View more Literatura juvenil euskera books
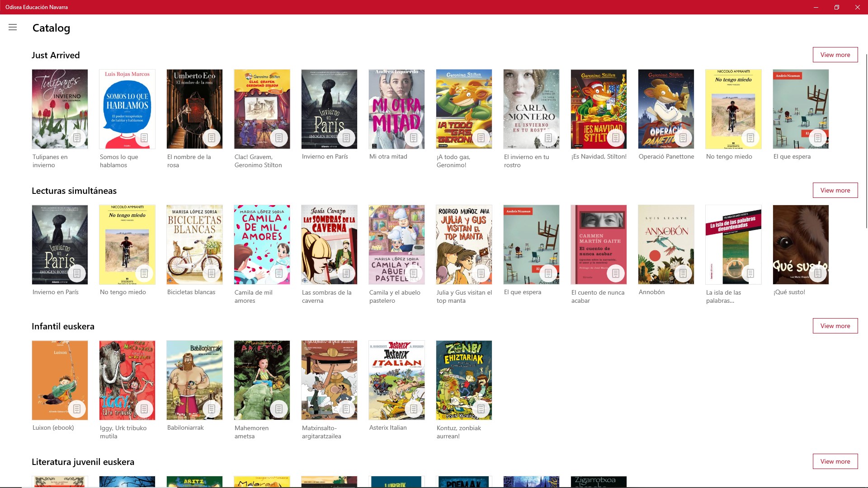868x488 pixels. (835, 461)
